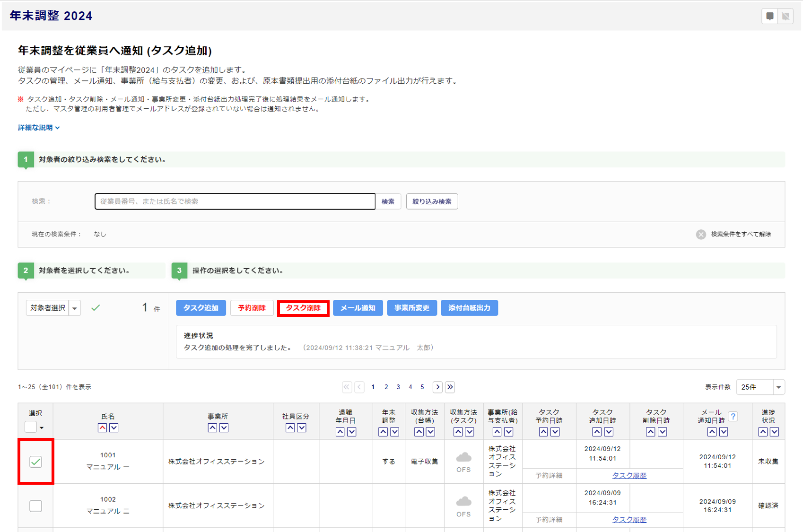Sort 退職年月日 column ascending
This screenshot has height=532, width=803.
(x=340, y=432)
